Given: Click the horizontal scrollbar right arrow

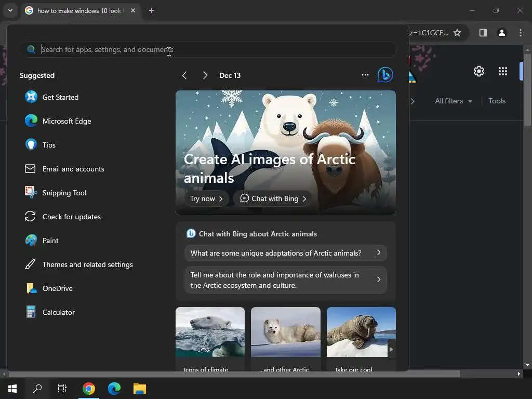Looking at the screenshot, I should point(519,374).
